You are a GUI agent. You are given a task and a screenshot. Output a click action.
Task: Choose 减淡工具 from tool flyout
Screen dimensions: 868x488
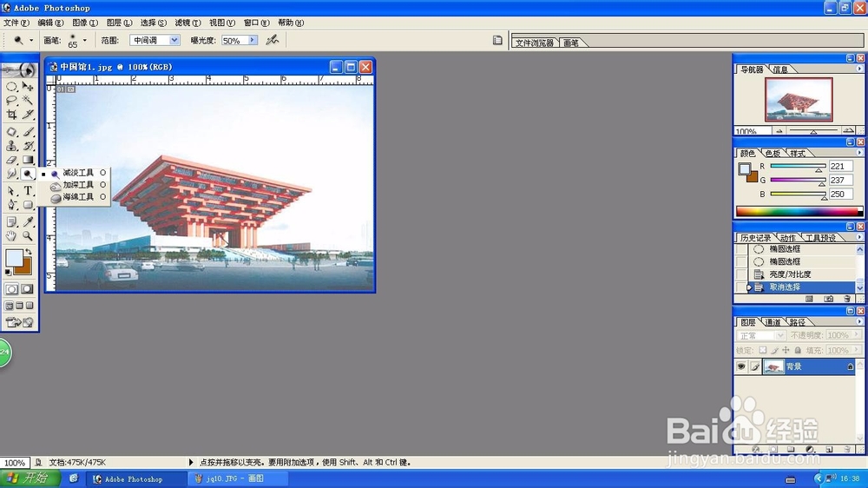coord(74,173)
